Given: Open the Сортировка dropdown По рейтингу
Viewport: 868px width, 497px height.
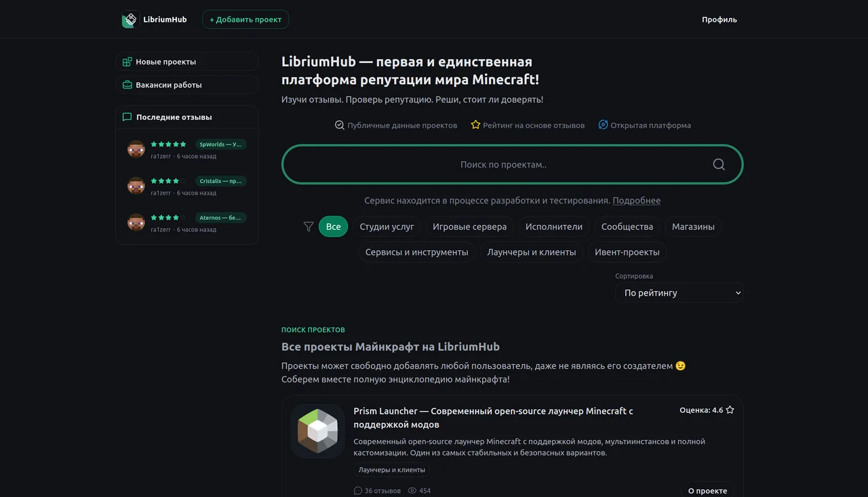Looking at the screenshot, I should point(679,293).
